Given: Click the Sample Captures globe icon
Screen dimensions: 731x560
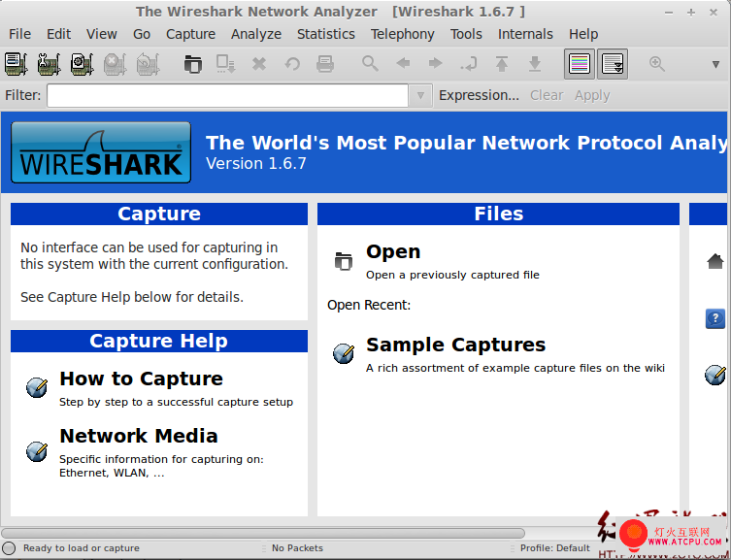Looking at the screenshot, I should tap(344, 353).
